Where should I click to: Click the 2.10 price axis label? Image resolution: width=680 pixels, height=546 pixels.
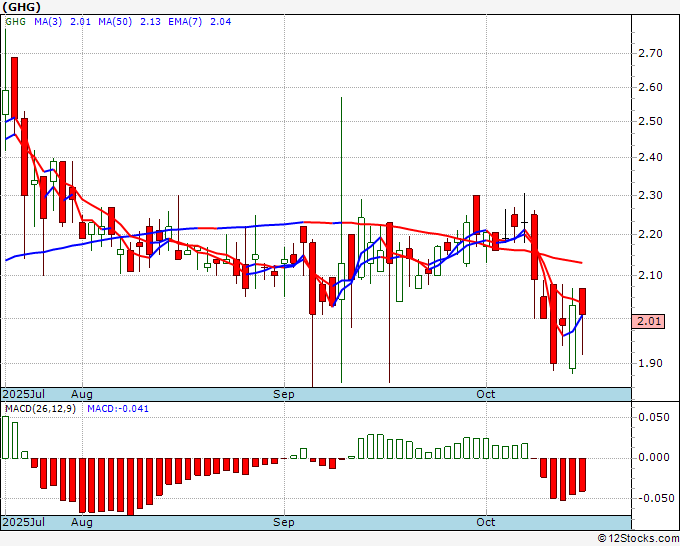[x=651, y=275]
